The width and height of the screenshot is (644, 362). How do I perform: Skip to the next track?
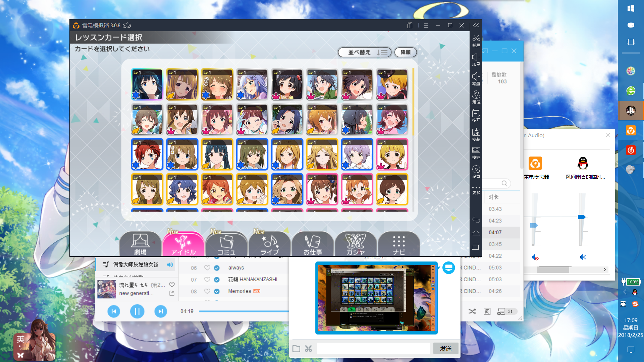pos(161,311)
